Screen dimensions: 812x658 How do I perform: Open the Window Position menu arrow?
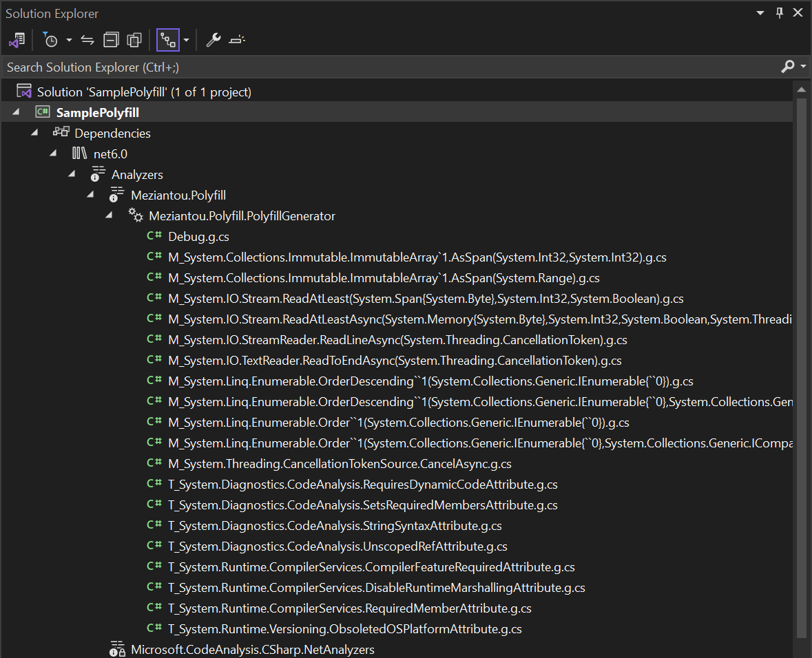[760, 13]
